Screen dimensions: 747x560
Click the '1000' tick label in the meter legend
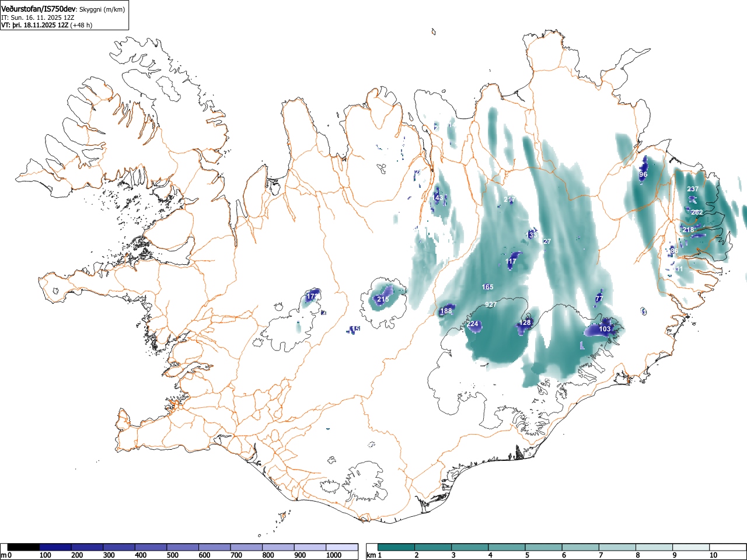click(x=334, y=555)
